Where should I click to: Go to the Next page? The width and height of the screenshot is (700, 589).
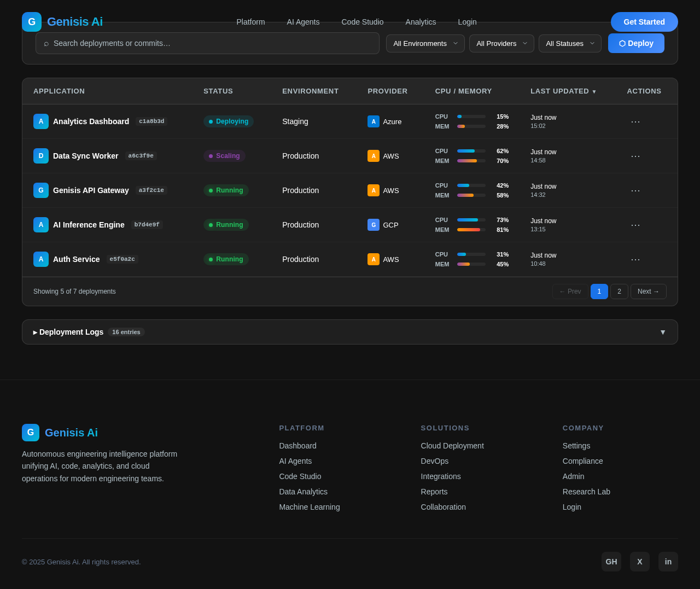(x=649, y=291)
